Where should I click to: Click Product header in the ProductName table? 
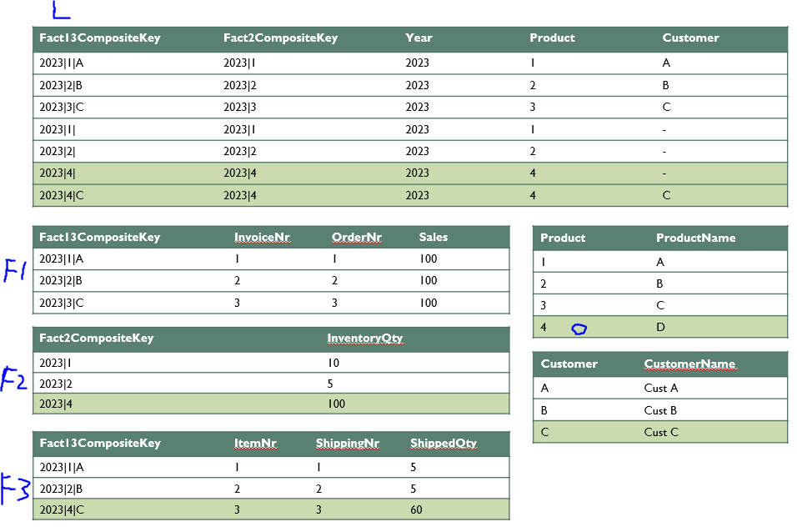tap(563, 238)
